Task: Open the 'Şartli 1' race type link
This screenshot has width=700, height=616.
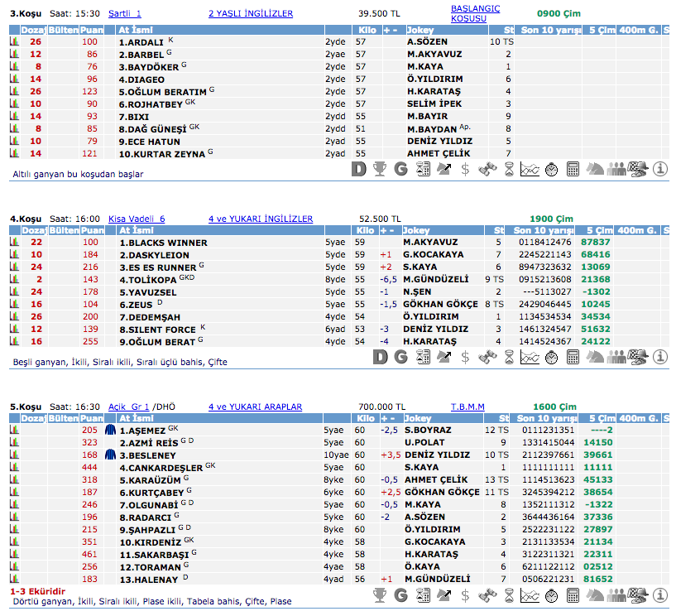Action: (125, 14)
